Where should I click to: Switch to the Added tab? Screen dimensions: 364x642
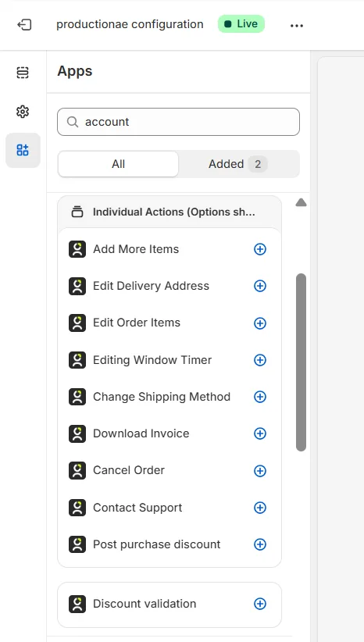[x=238, y=164]
